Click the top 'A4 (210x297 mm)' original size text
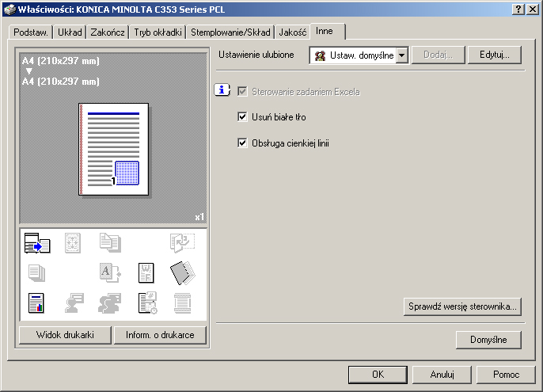Screen dimensions: 543x392 61,61
